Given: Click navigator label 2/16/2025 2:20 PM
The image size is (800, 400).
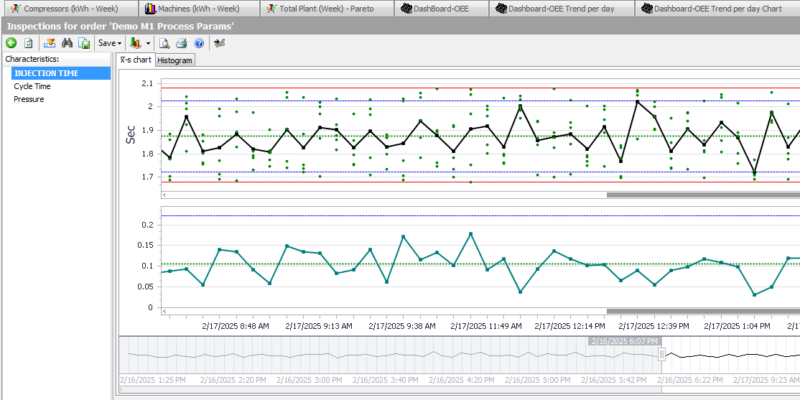Looking at the screenshot, I should [233, 380].
